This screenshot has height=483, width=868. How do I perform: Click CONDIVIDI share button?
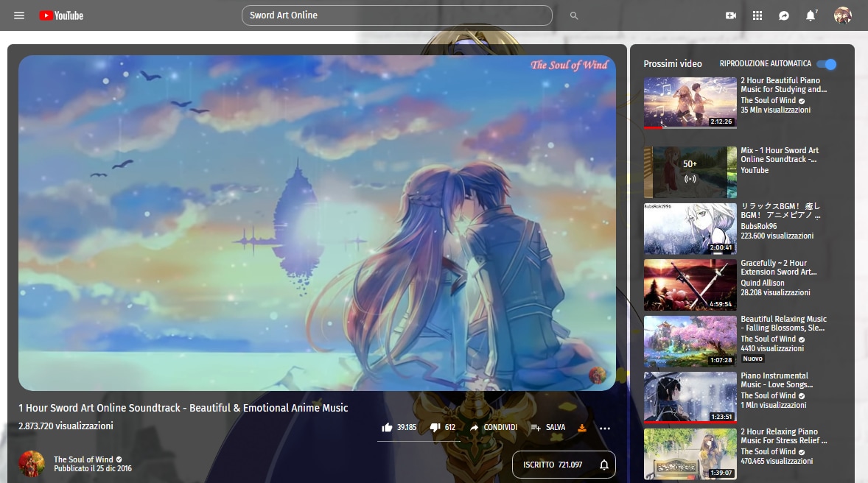click(x=493, y=427)
